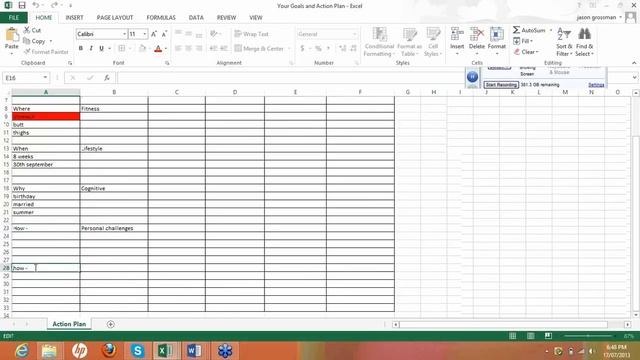Screen dimensions: 640x360
Task: Switch to Normal view in status bar
Action: (x=513, y=336)
